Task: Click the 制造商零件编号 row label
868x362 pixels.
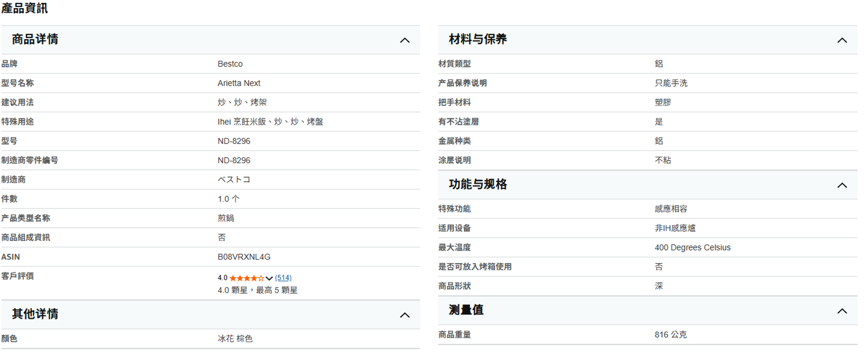Action: click(x=29, y=160)
